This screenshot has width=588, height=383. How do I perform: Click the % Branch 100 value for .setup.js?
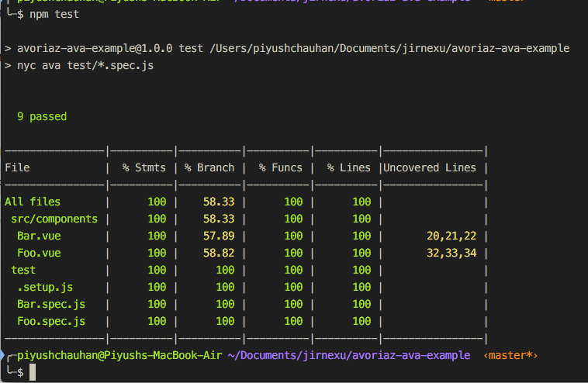[x=225, y=287]
